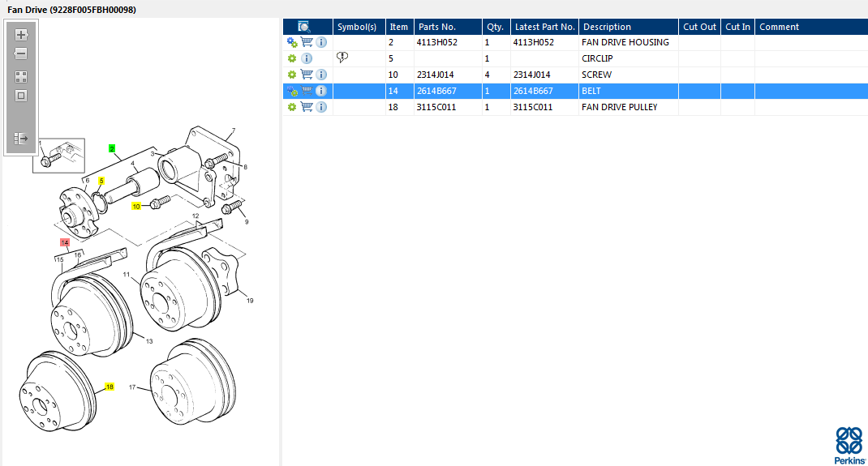
Task: Sort by Symbol(s) column header
Action: pos(359,27)
